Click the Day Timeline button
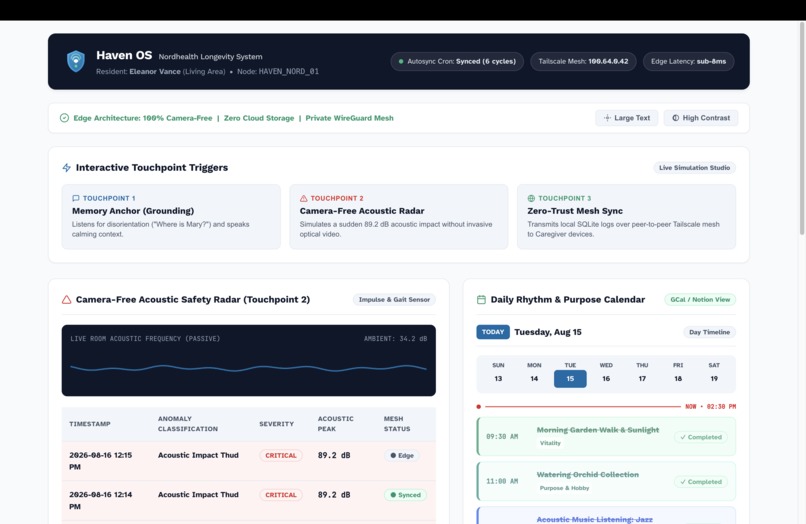 click(709, 332)
